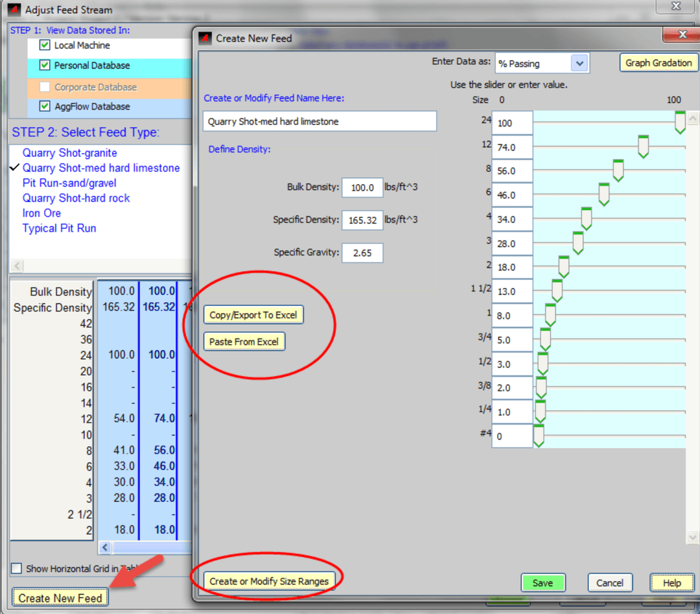This screenshot has height=614, width=700.
Task: Choose Typical Pit Run feed type
Action: point(59,228)
